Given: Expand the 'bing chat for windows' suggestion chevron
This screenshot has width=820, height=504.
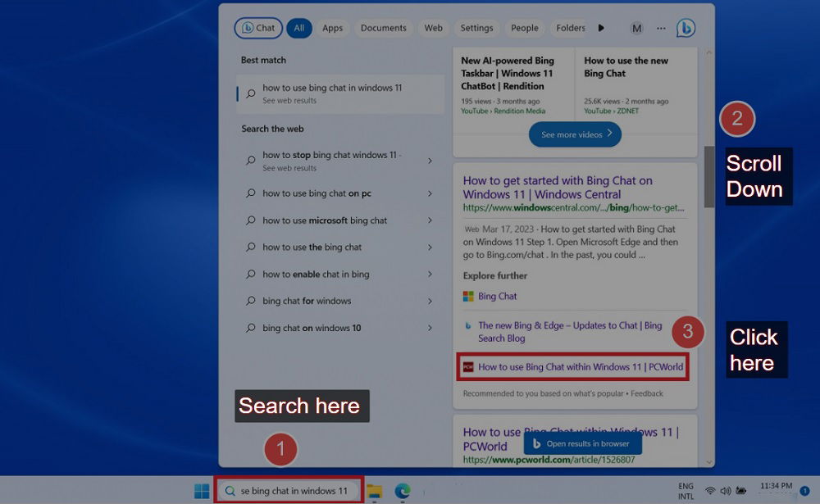Looking at the screenshot, I should 430,301.
